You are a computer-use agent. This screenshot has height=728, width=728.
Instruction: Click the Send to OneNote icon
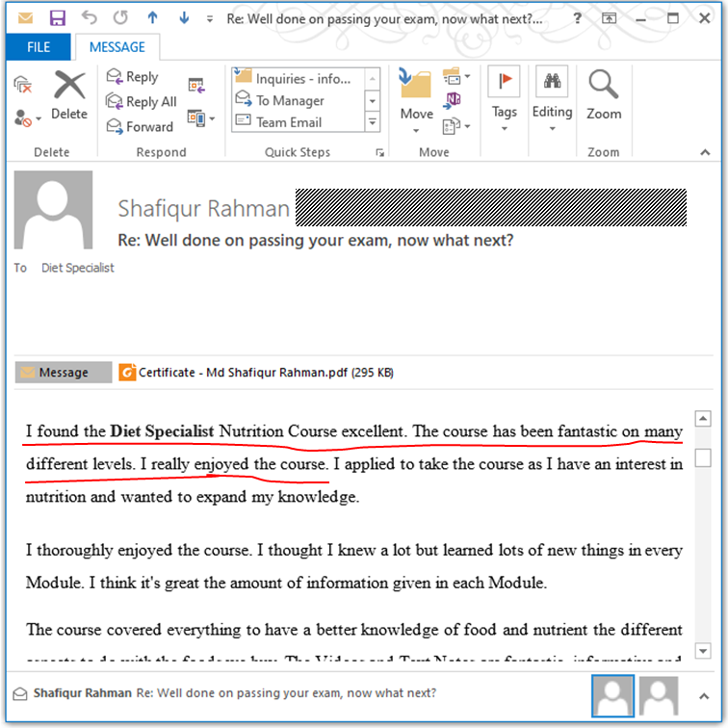point(452,100)
